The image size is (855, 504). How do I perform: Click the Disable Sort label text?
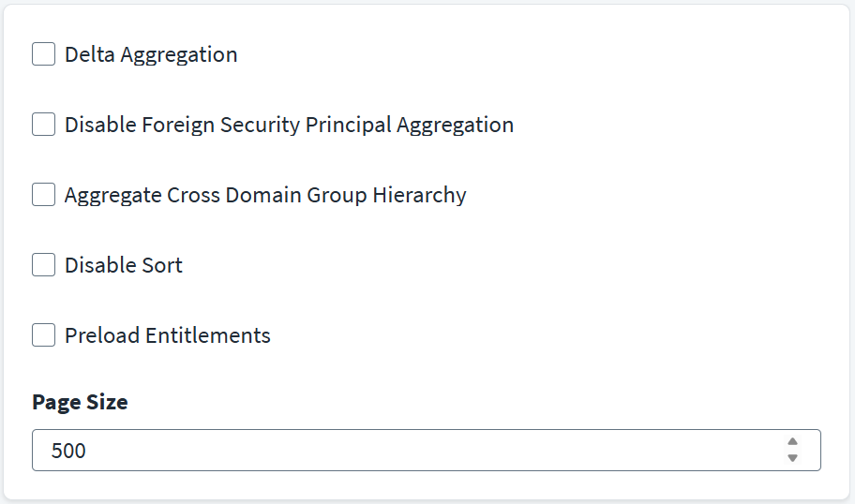point(123,265)
